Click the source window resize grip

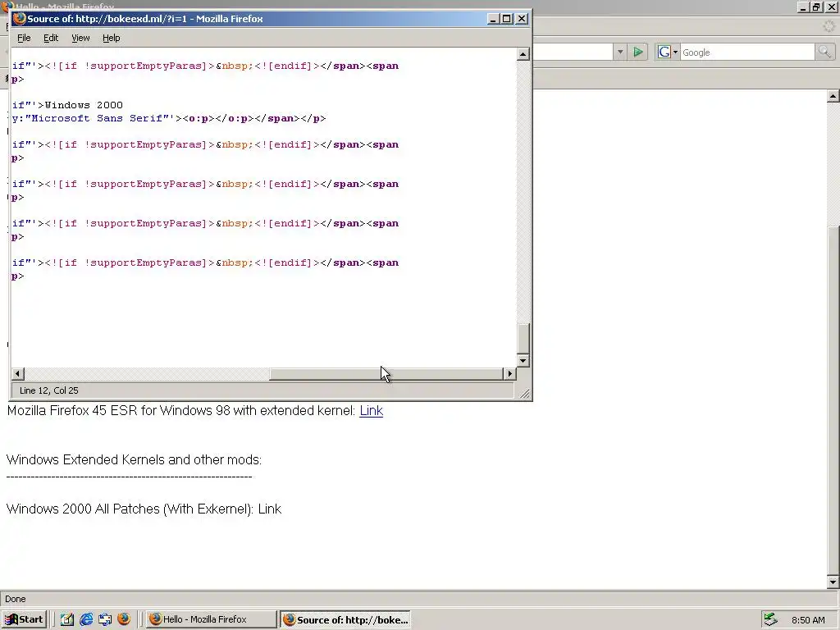pos(525,394)
